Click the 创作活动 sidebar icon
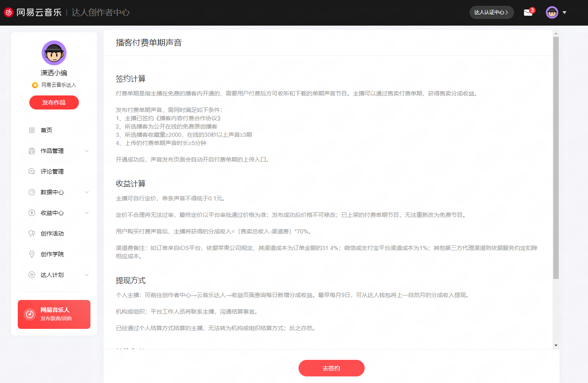This screenshot has width=588, height=383. (x=32, y=233)
